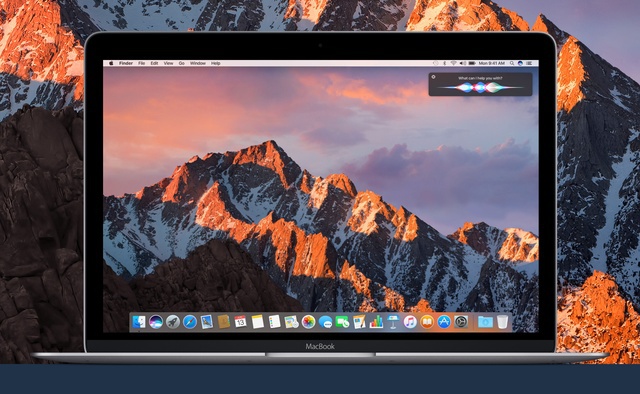Viewport: 640px width, 394px height.
Task: Launch Photos app from the dock
Action: tap(308, 322)
